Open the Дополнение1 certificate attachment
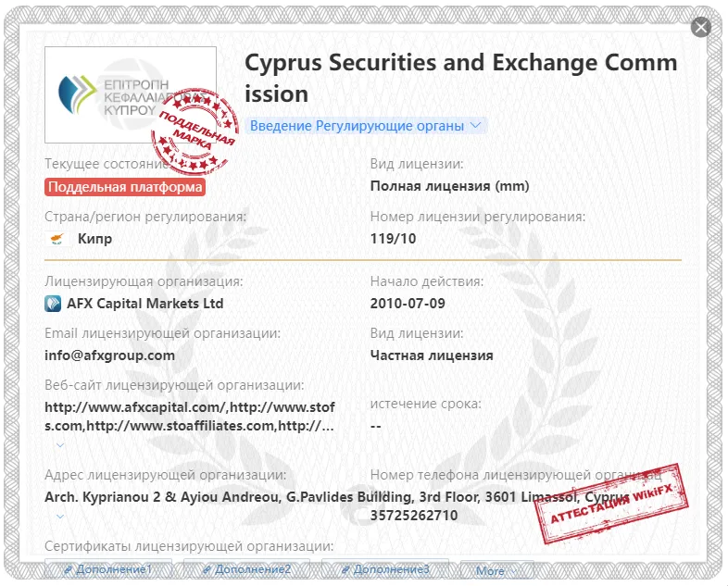Screen dimensions: 728x586 tap(108, 569)
